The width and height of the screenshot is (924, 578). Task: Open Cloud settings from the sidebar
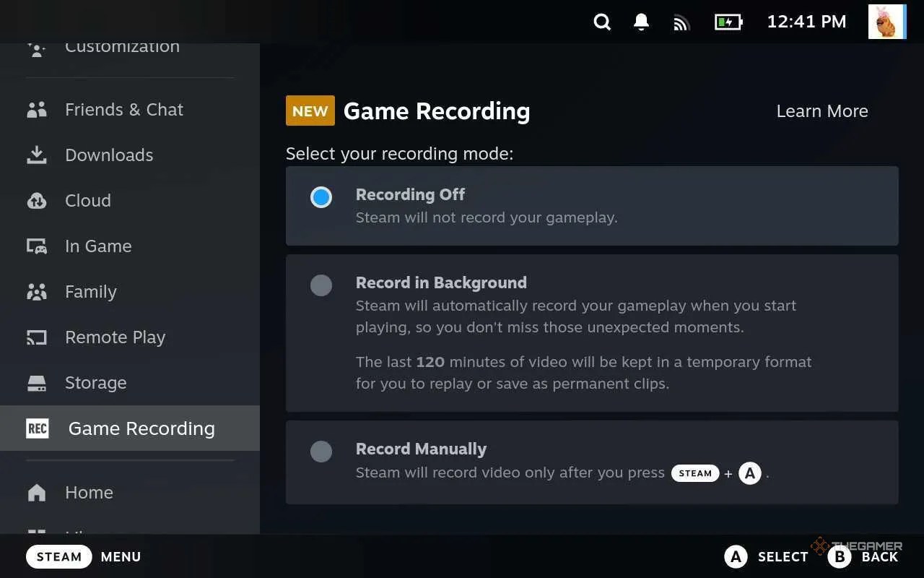coord(37,200)
